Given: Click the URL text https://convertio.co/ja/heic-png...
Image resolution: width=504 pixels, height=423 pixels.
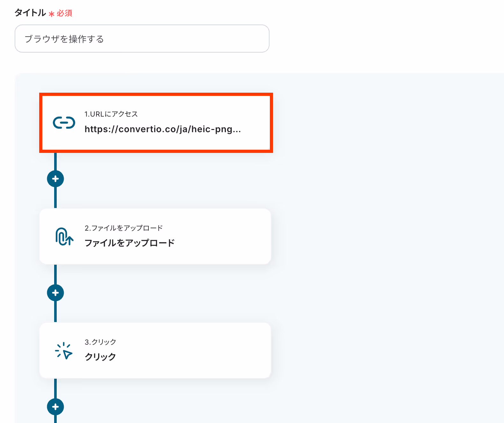Looking at the screenshot, I should 163,129.
